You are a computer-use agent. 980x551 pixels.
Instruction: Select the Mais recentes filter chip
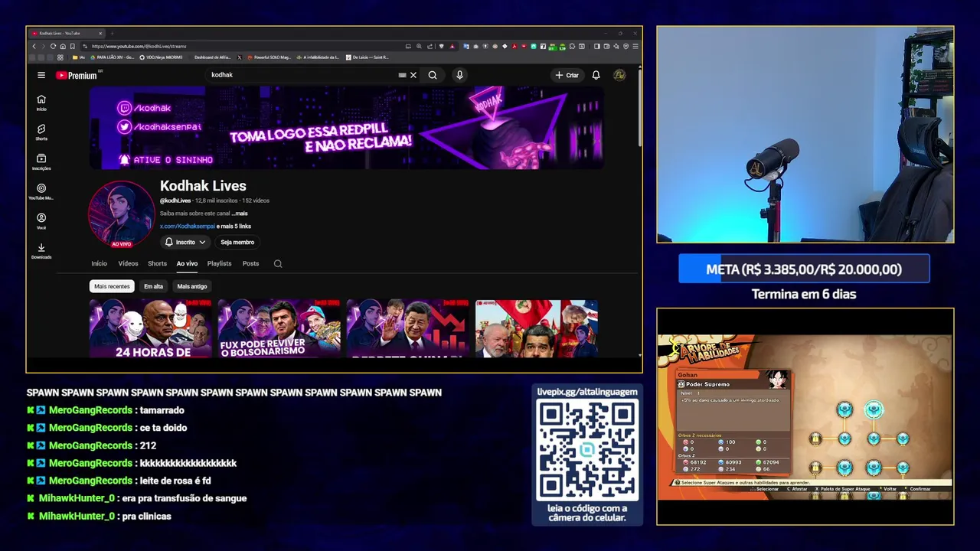(112, 286)
